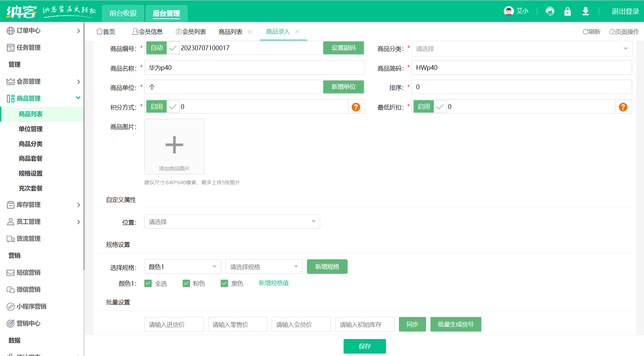The width and height of the screenshot is (644, 356).
Task: Click the 新增规格值 link
Action: point(273,283)
